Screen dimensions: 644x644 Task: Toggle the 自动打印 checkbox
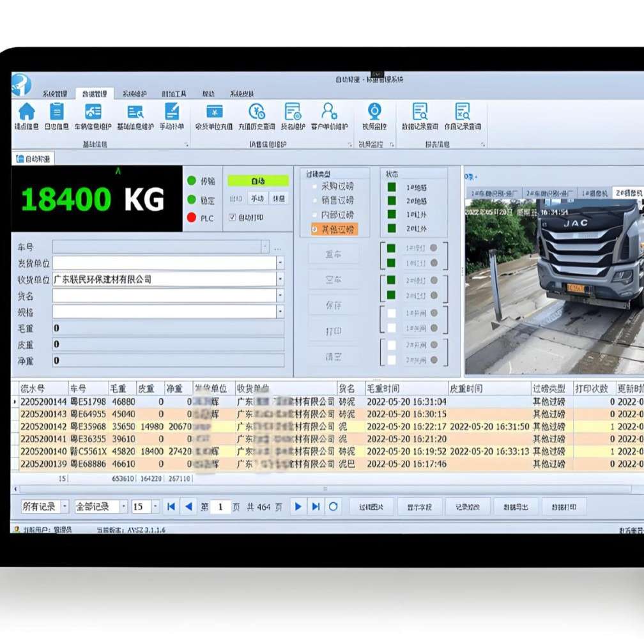232,217
